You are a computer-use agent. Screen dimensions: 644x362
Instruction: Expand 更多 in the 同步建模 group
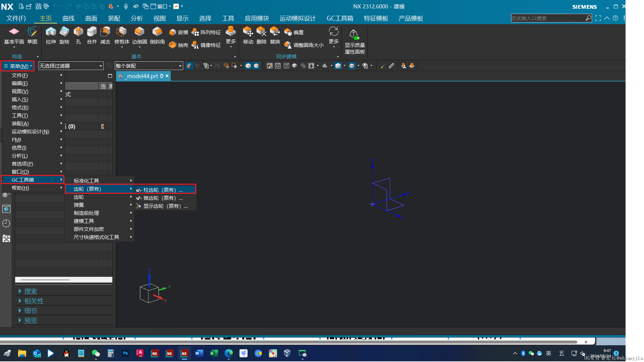tap(333, 37)
